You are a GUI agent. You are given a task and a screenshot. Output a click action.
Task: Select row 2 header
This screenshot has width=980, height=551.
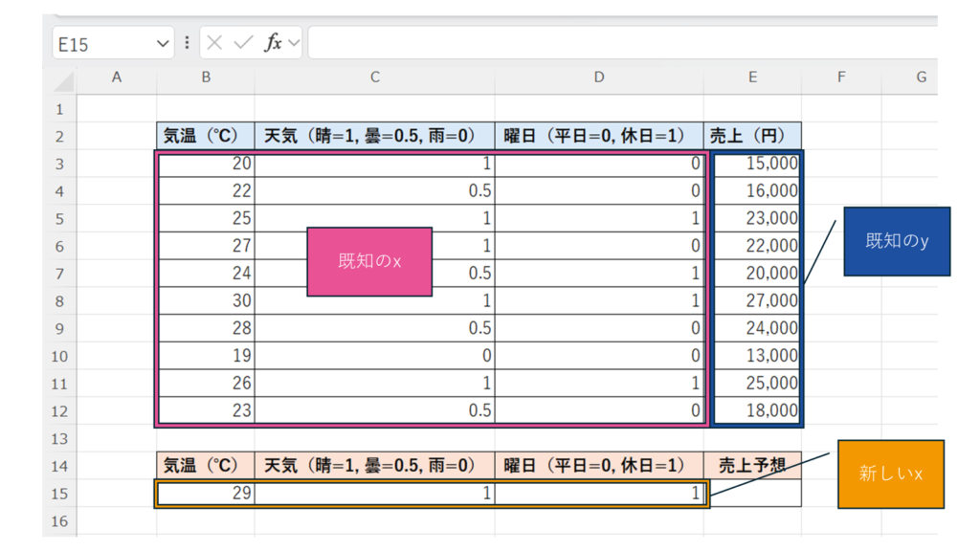coord(59,136)
